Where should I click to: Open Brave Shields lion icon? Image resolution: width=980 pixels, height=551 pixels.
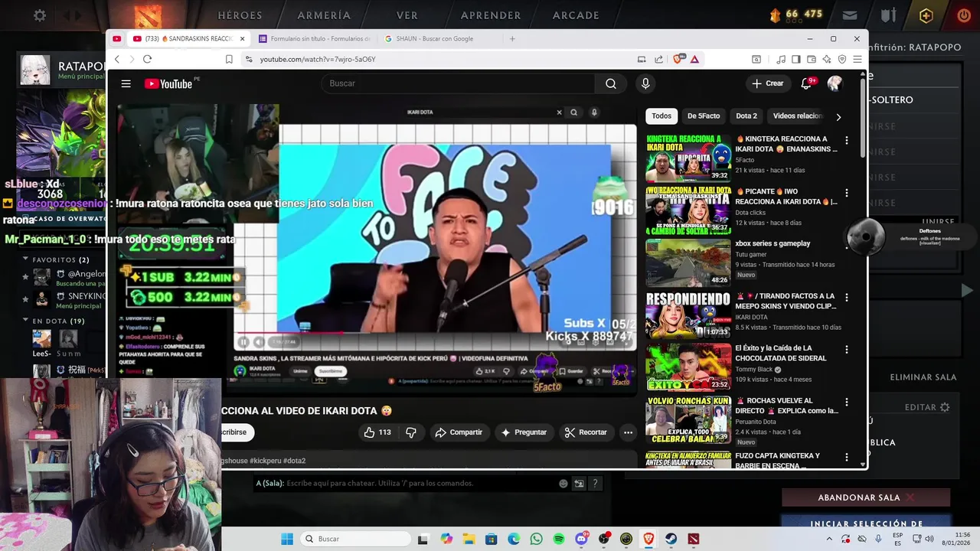click(x=679, y=59)
